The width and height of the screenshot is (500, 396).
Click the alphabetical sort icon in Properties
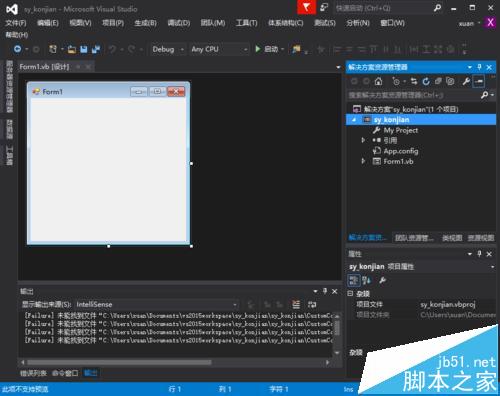point(367,280)
